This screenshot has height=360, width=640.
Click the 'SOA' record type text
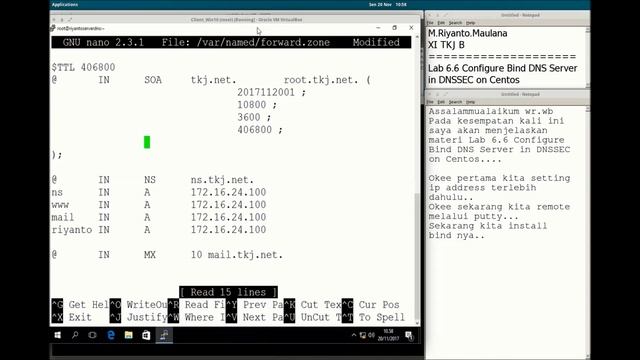tap(153, 80)
